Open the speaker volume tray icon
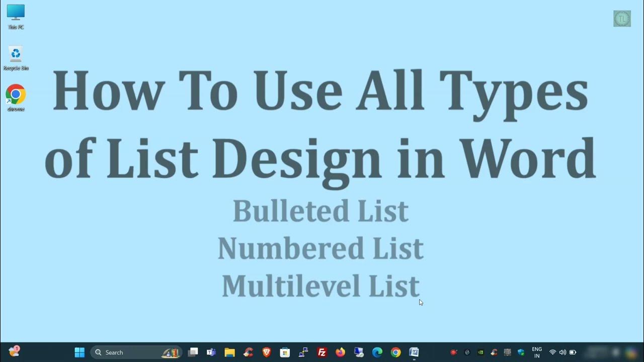644x362 pixels. click(x=562, y=352)
